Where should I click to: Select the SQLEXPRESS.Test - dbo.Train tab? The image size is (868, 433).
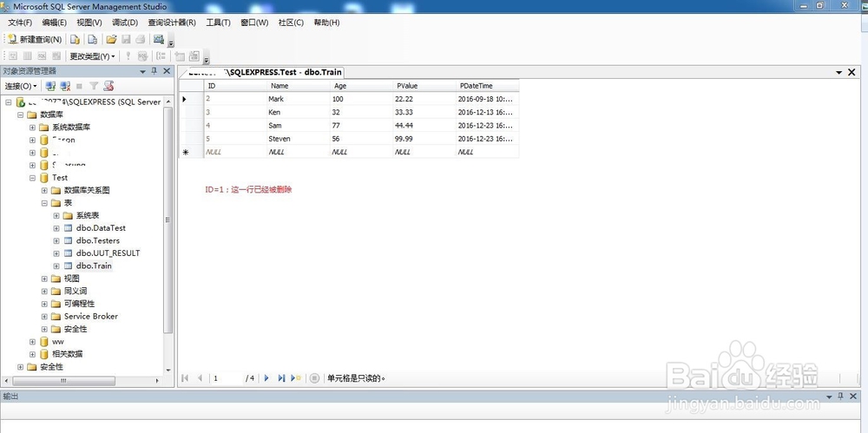pos(261,72)
